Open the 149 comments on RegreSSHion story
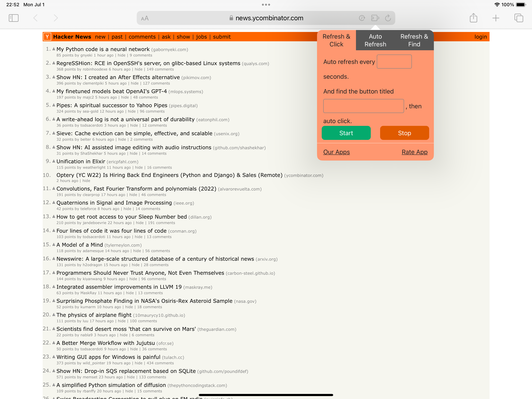 (160, 69)
